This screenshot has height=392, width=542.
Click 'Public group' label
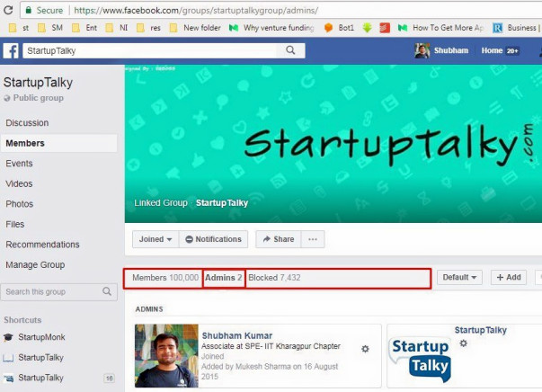[x=39, y=98]
